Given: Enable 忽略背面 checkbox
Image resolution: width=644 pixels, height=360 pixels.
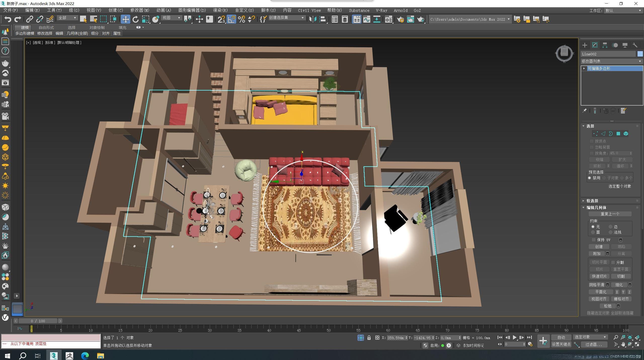Looking at the screenshot, I should point(592,147).
